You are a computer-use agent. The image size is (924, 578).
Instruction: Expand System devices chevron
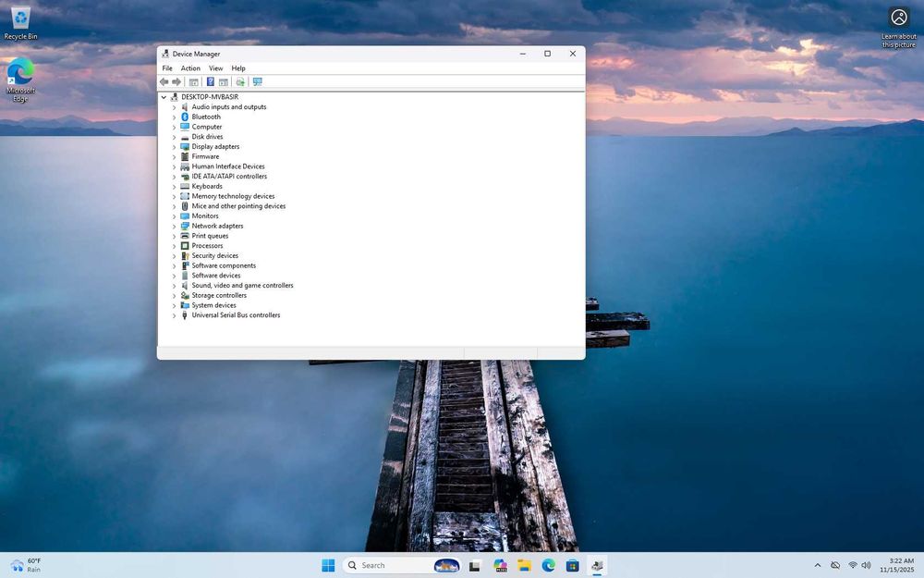click(x=174, y=305)
